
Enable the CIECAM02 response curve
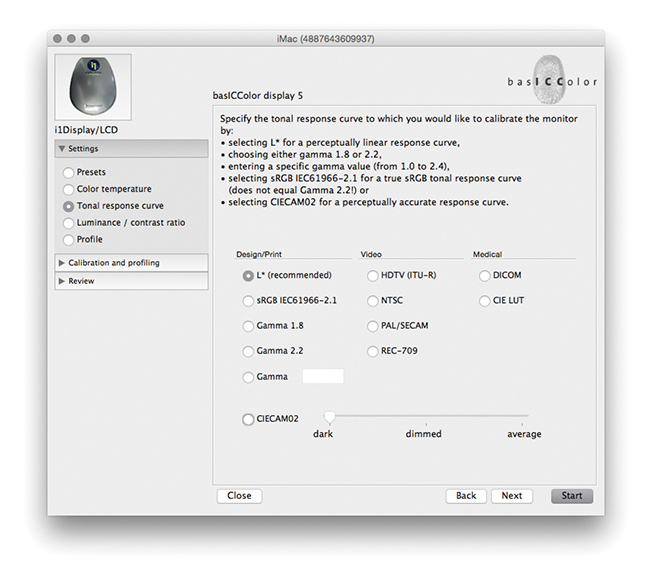pos(248,420)
